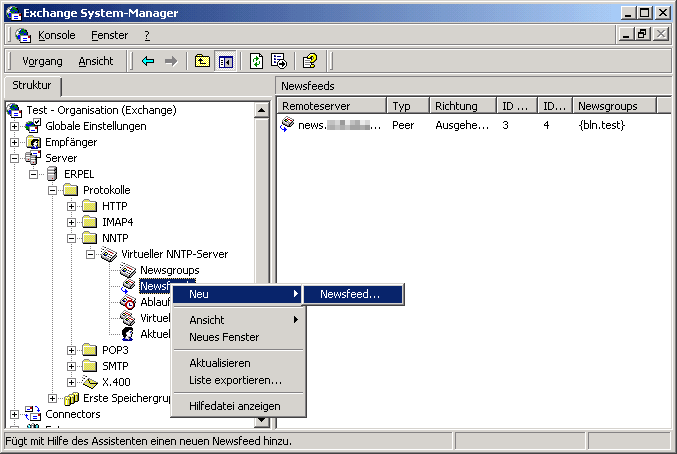The height and width of the screenshot is (454, 677).
Task: Expand the HTTP folder node
Action: point(72,206)
